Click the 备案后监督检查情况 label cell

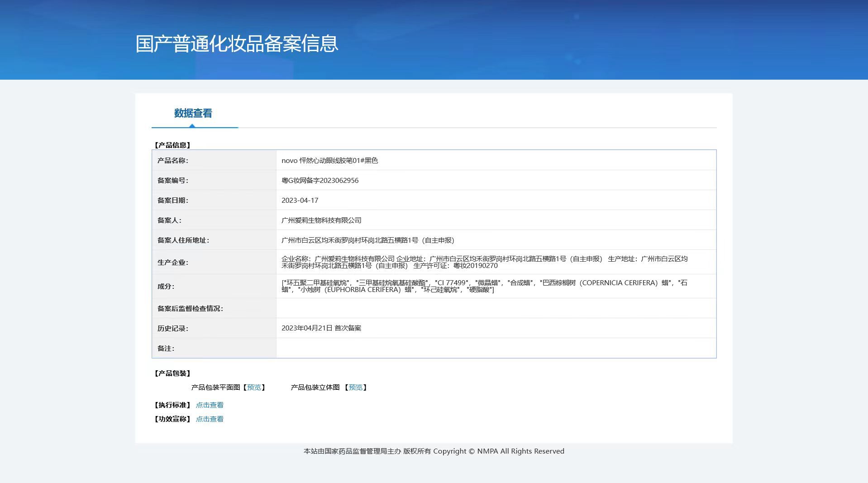click(214, 308)
